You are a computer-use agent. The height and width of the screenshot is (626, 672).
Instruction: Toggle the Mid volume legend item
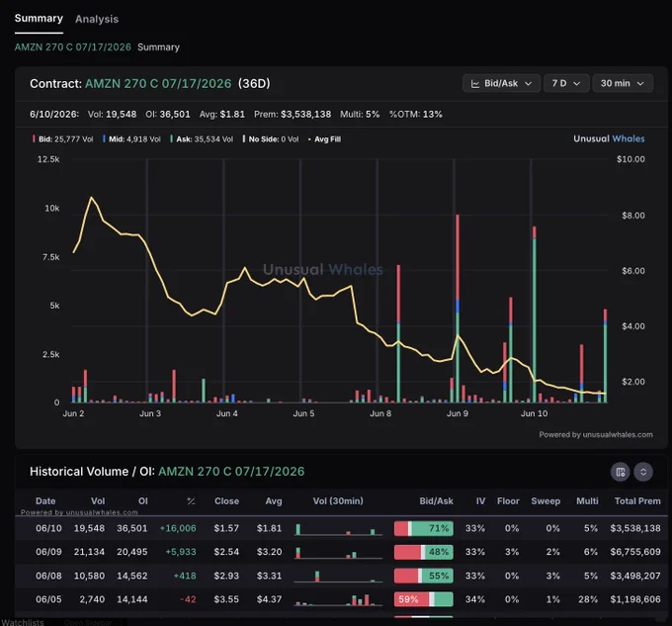pos(131,138)
